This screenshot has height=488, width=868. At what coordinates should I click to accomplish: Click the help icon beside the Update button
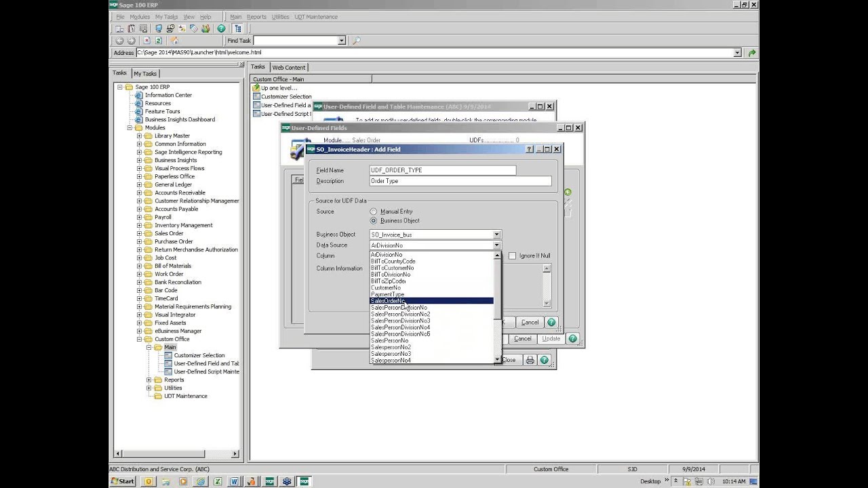click(572, 339)
